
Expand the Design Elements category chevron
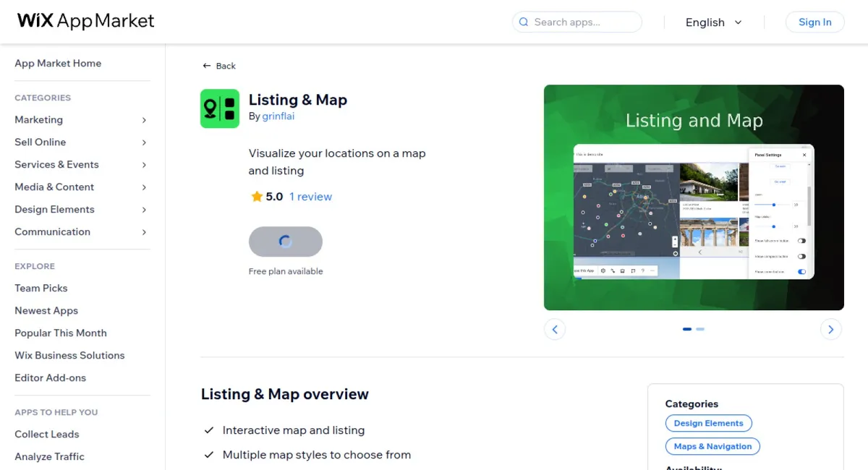[x=144, y=210]
